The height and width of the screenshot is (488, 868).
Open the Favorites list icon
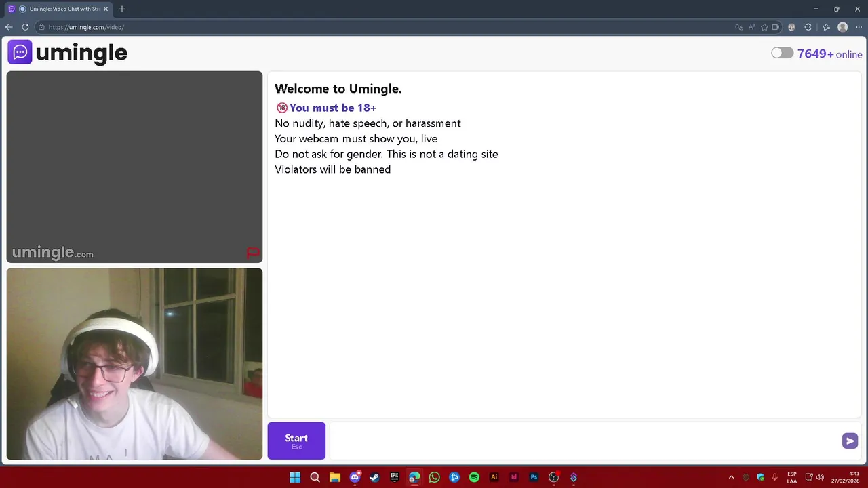(x=826, y=27)
